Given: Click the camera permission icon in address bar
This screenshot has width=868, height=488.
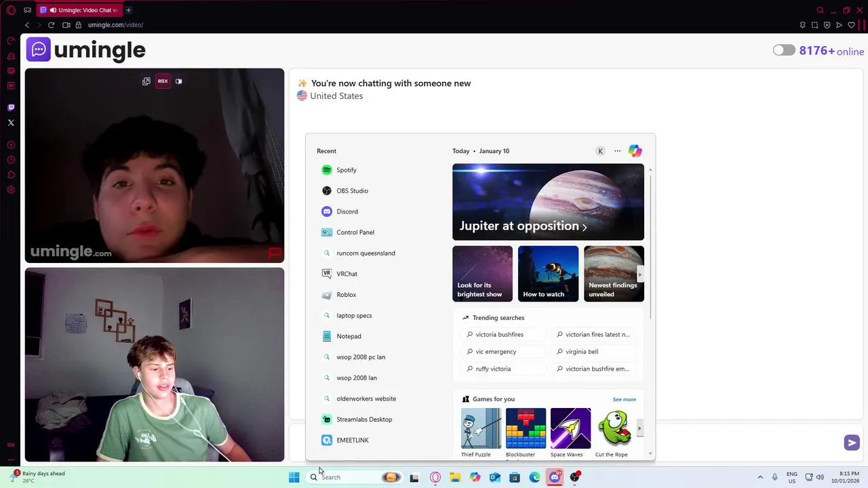Looking at the screenshot, I should [x=66, y=25].
